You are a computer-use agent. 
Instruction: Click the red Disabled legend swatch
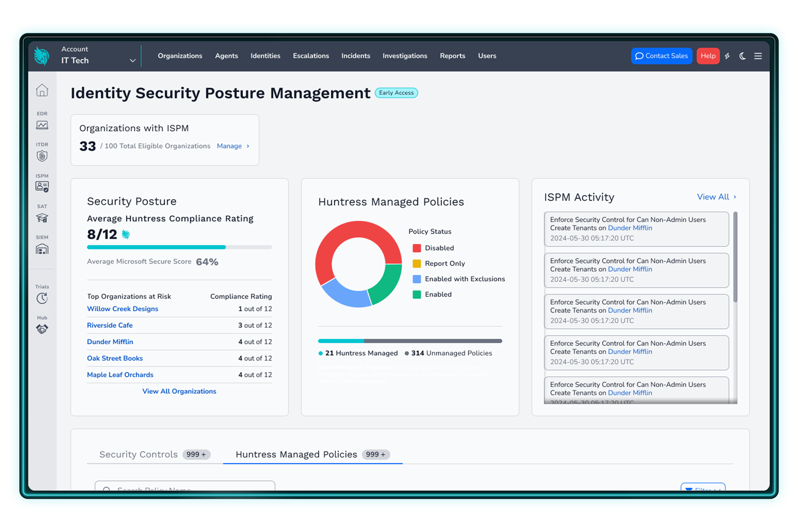pos(417,248)
